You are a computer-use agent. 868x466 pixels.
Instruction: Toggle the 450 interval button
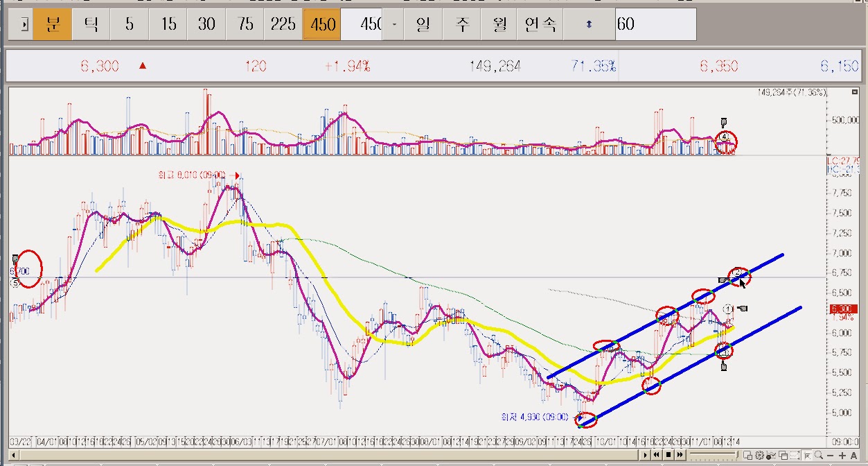pyautogui.click(x=321, y=23)
